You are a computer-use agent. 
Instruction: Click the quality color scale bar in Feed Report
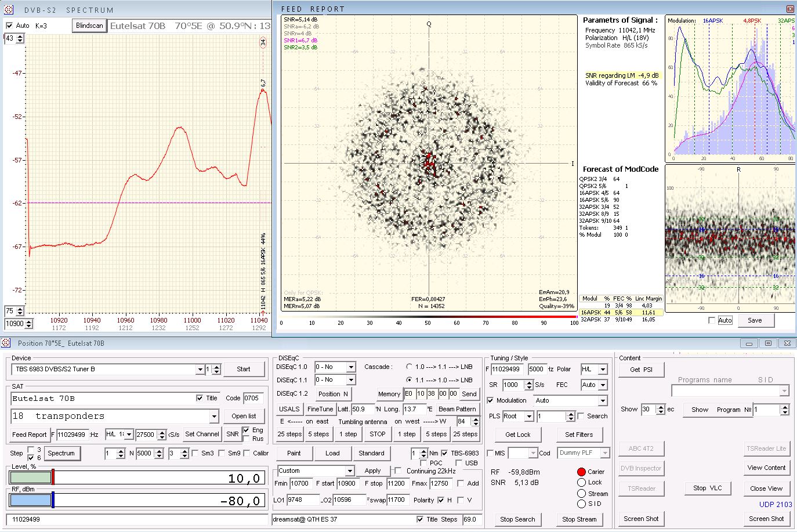tap(428, 317)
